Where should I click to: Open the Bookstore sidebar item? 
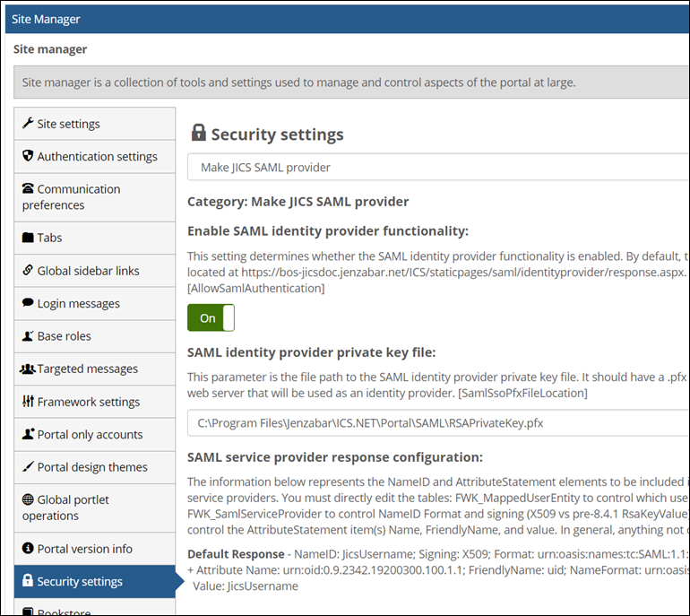pos(95,608)
